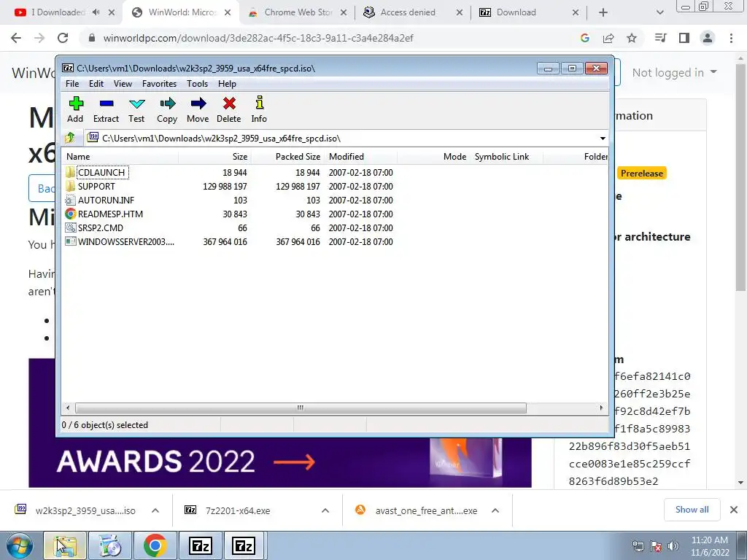Open the View menu
The width and height of the screenshot is (747, 560).
(123, 84)
